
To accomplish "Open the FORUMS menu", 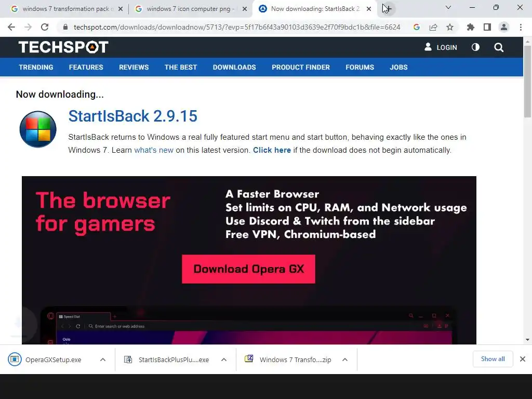I will 360,67.
